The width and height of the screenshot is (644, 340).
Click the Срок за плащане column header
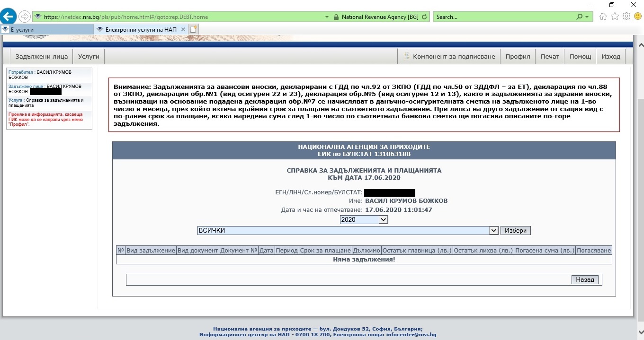(x=325, y=251)
